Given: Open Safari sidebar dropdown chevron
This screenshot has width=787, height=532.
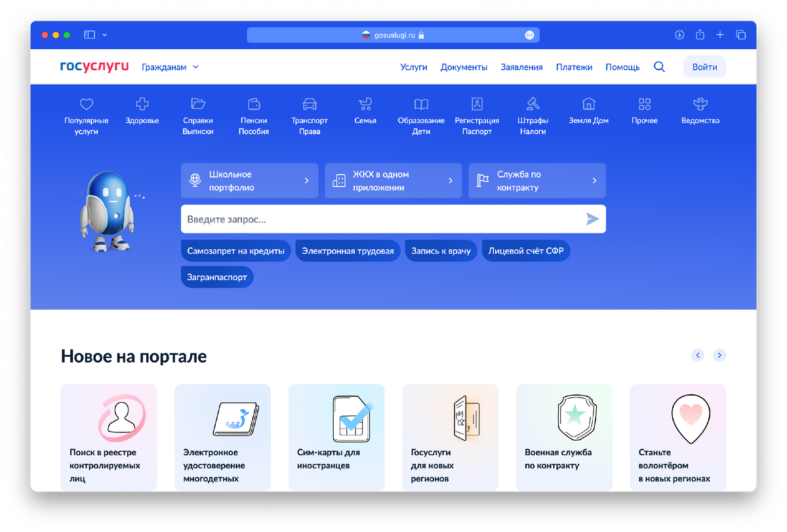Looking at the screenshot, I should click(105, 35).
